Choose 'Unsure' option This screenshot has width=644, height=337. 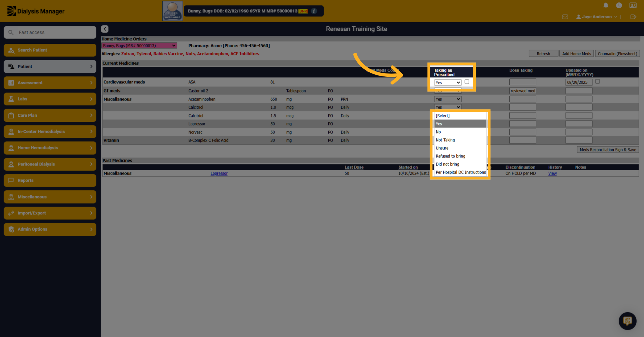point(460,148)
